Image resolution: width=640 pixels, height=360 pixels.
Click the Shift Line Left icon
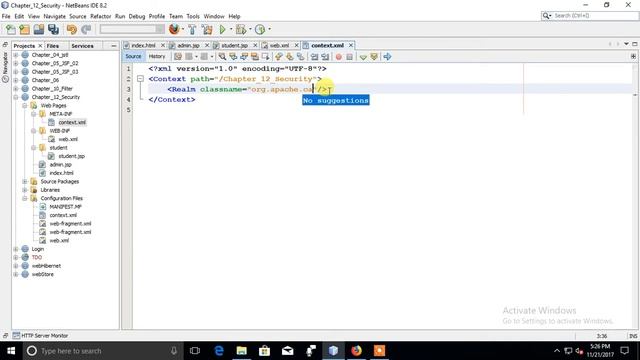(x=314, y=57)
